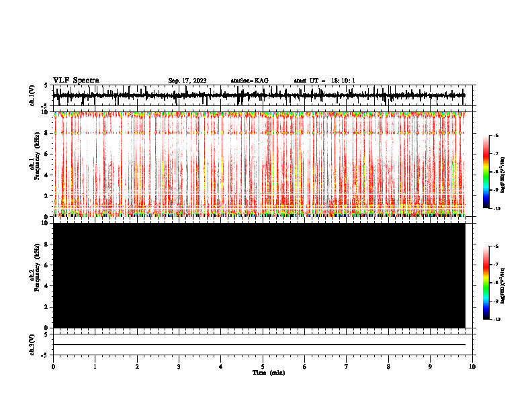532x411 pixels.
Task: Click the ch.2 spectrogram color scale bar
Action: coord(486,283)
